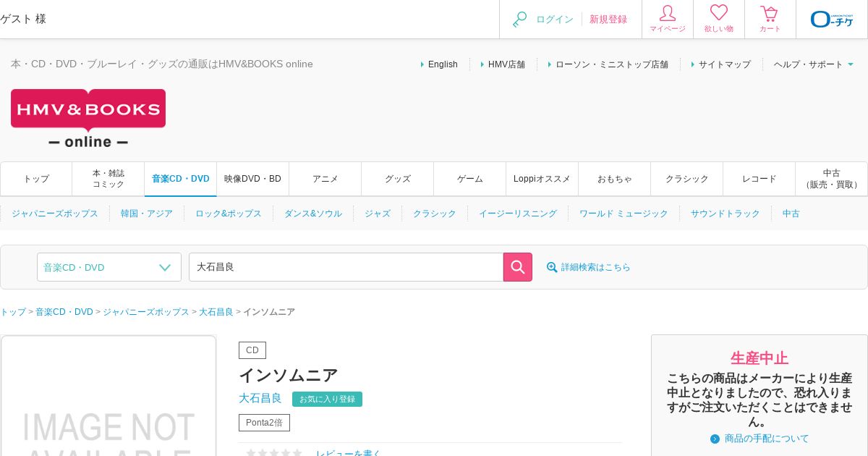Select the アニメ tab

tap(325, 179)
